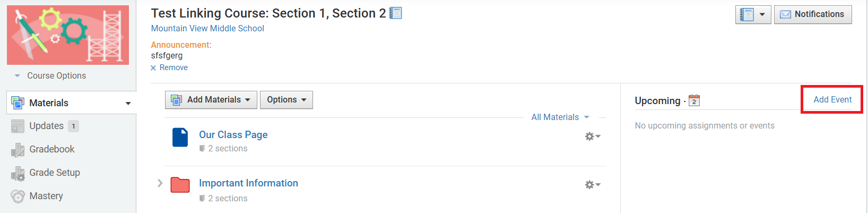Click the X icon to remove announcement
The height and width of the screenshot is (213, 868).
[x=153, y=68]
